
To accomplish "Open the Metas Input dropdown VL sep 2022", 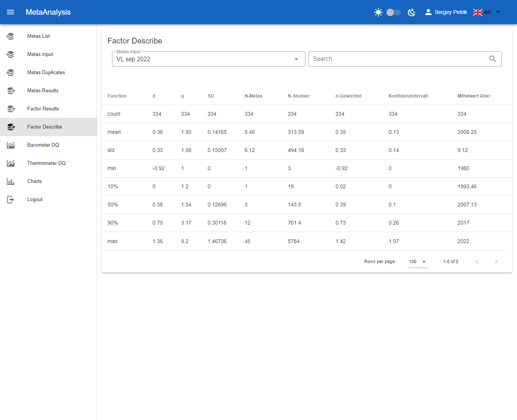I will pos(209,59).
